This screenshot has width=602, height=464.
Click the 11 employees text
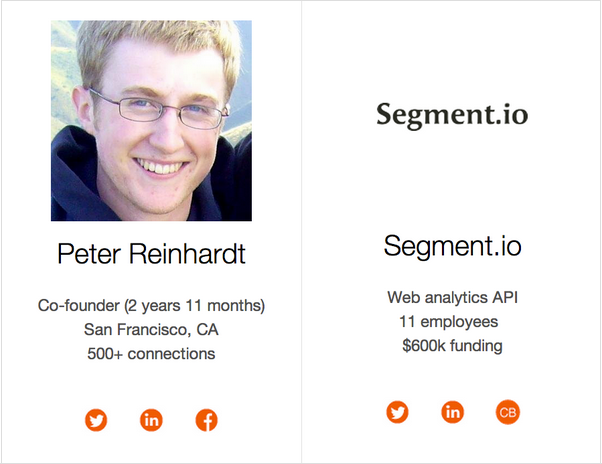(x=448, y=321)
